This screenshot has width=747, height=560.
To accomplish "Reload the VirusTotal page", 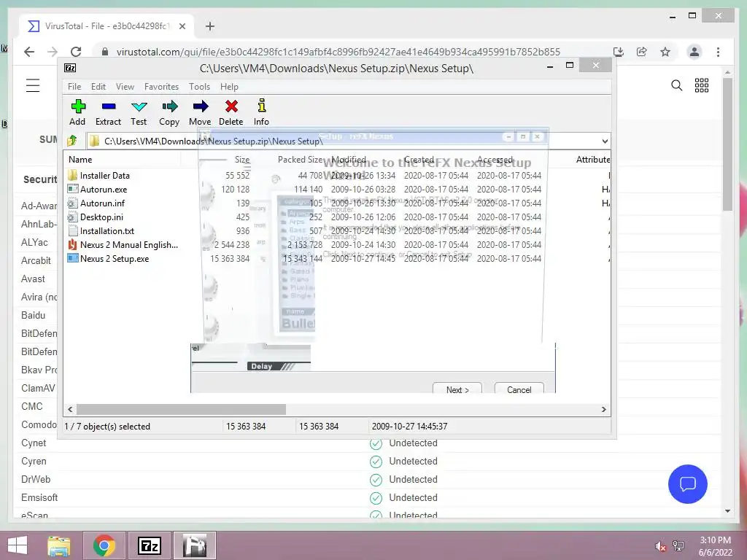I will (76, 52).
